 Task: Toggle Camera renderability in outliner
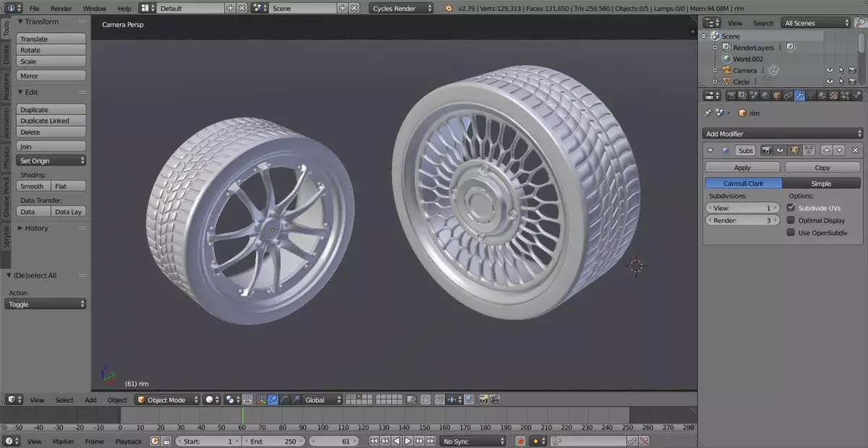(x=853, y=70)
